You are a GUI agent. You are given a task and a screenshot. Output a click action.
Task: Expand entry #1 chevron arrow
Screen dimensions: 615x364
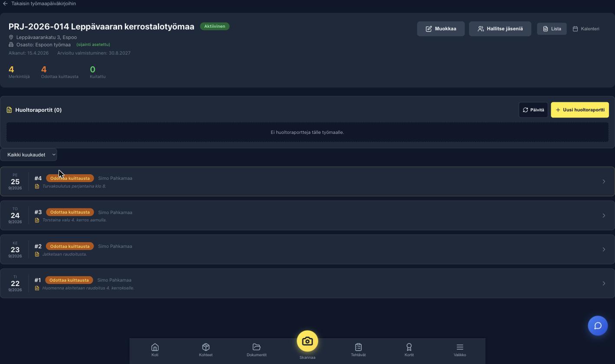[604, 283]
